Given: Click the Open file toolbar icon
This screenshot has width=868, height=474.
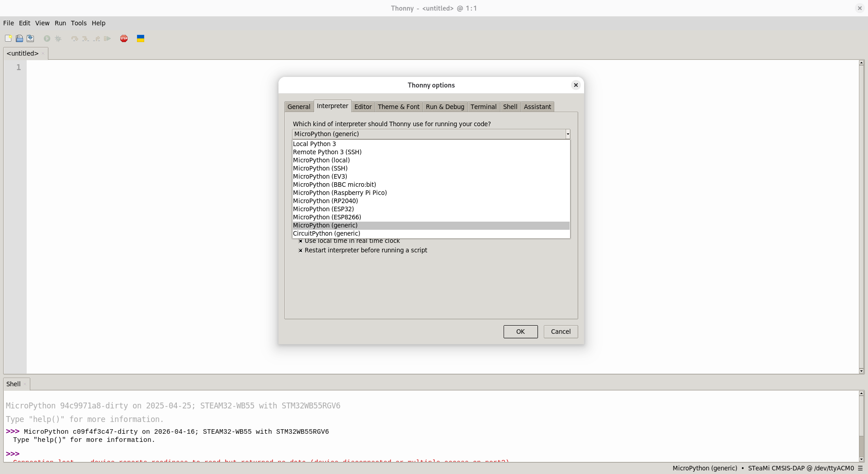Looking at the screenshot, I should (x=19, y=38).
